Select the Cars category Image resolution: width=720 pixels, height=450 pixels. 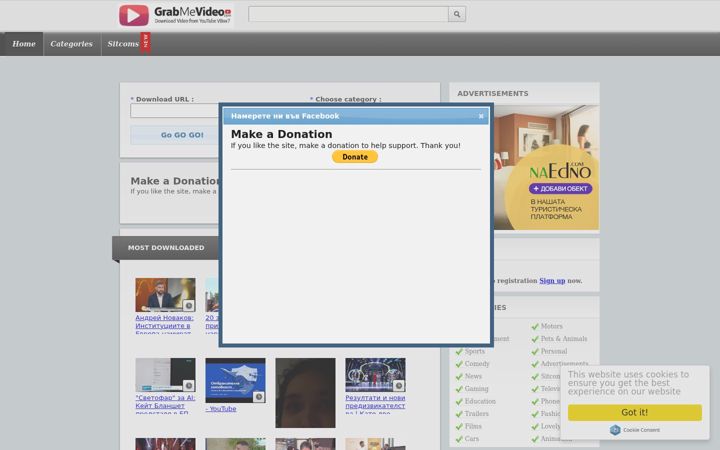(x=472, y=439)
